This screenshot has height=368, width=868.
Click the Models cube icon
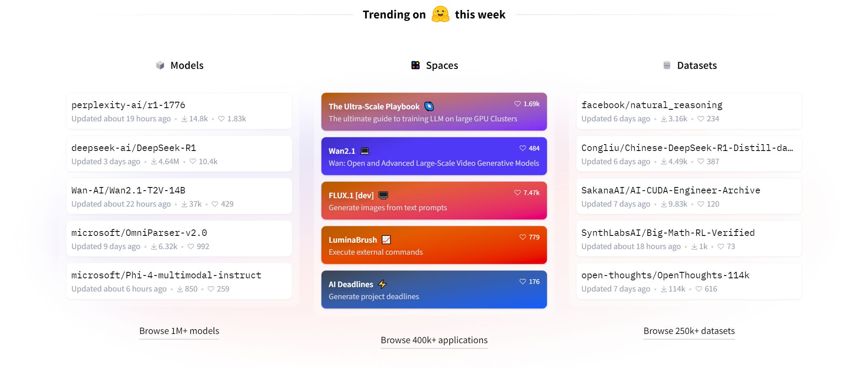(x=160, y=65)
